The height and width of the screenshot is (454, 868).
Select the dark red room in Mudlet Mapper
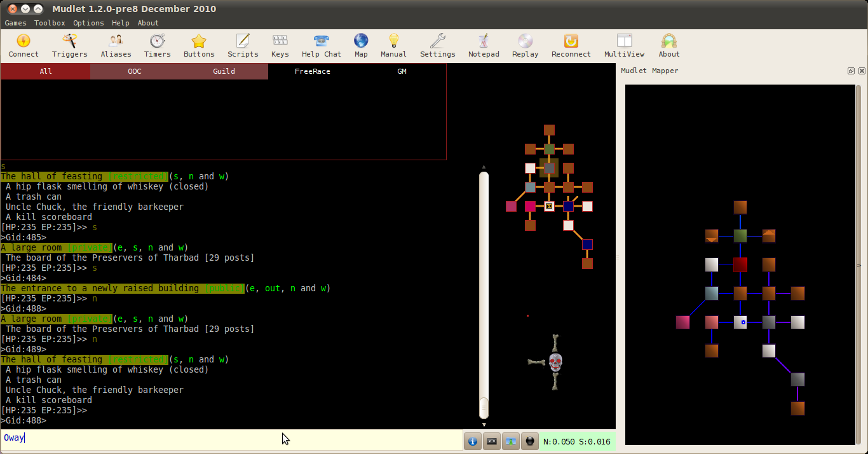(x=740, y=265)
